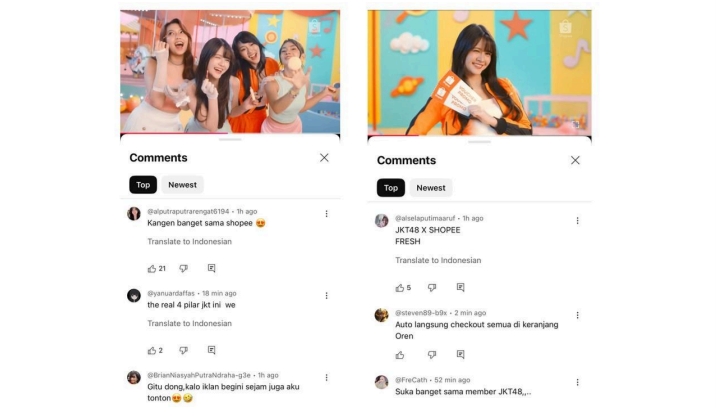Reply to the 'JKT48 X SHOPEE FRESH' comment
This screenshot has height=420, width=720.
(460, 287)
